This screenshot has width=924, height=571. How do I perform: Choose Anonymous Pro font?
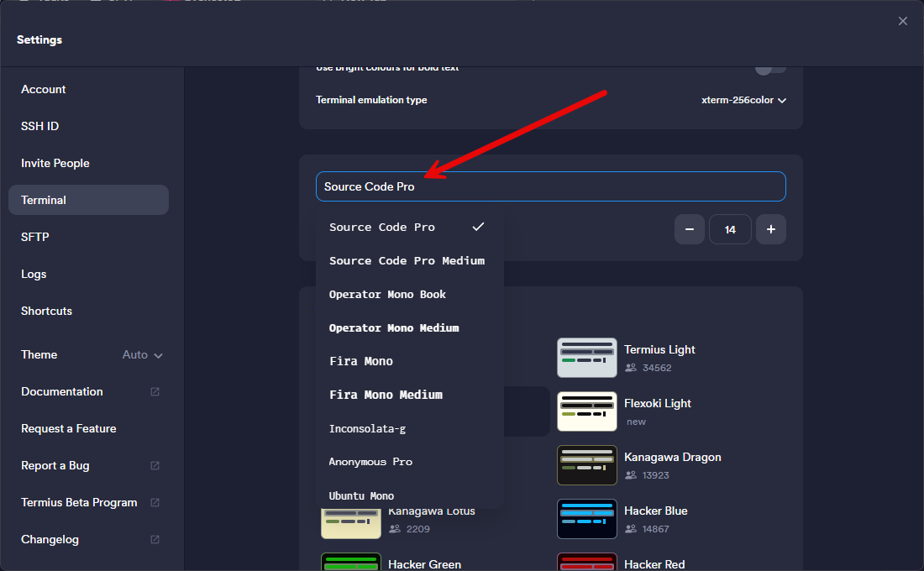tap(410, 462)
